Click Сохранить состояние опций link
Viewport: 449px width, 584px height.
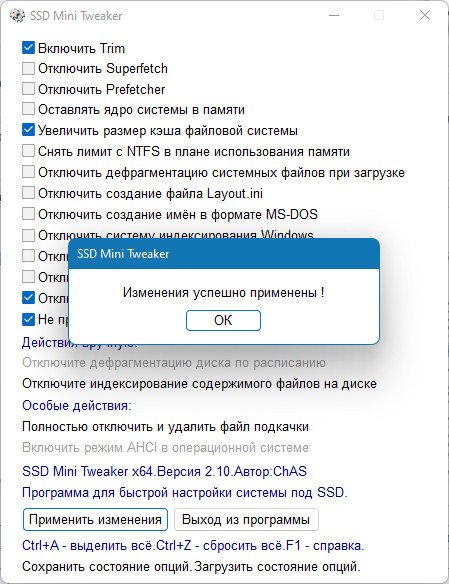pos(107,566)
